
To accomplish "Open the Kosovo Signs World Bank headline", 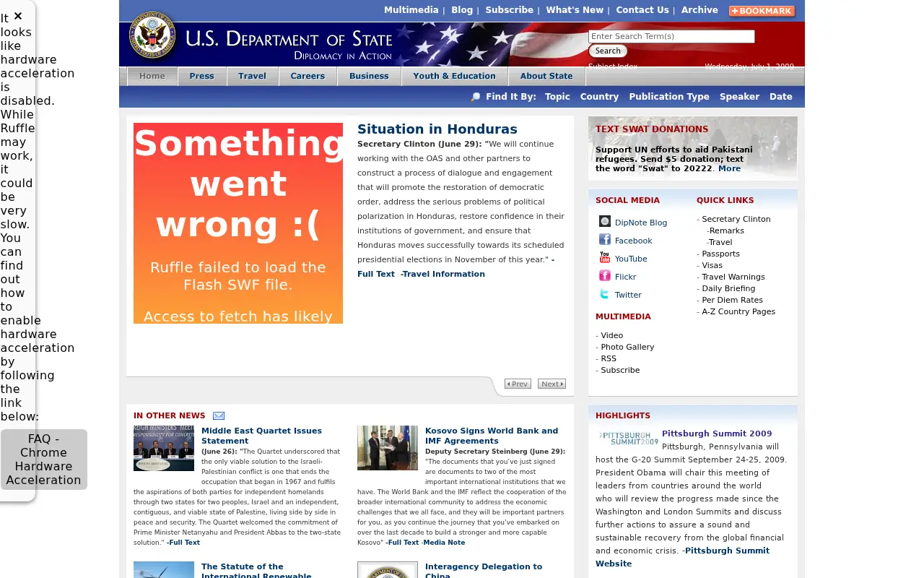I will tap(492, 436).
